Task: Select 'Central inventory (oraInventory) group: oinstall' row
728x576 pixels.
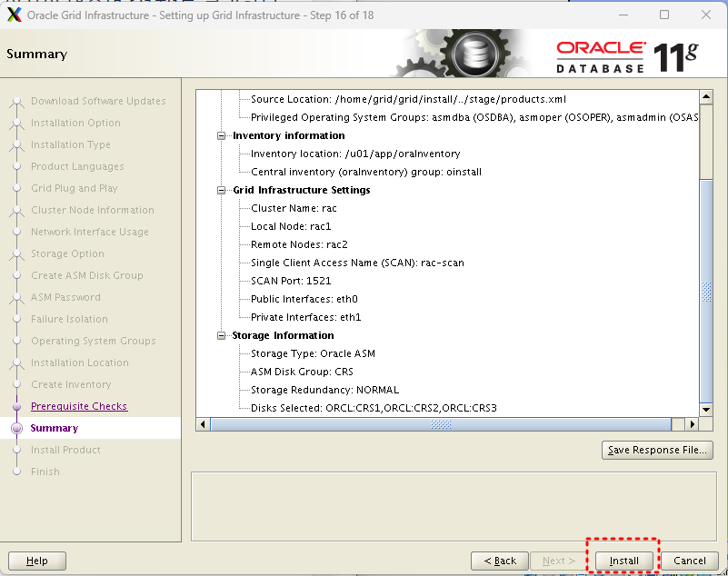Action: [366, 172]
